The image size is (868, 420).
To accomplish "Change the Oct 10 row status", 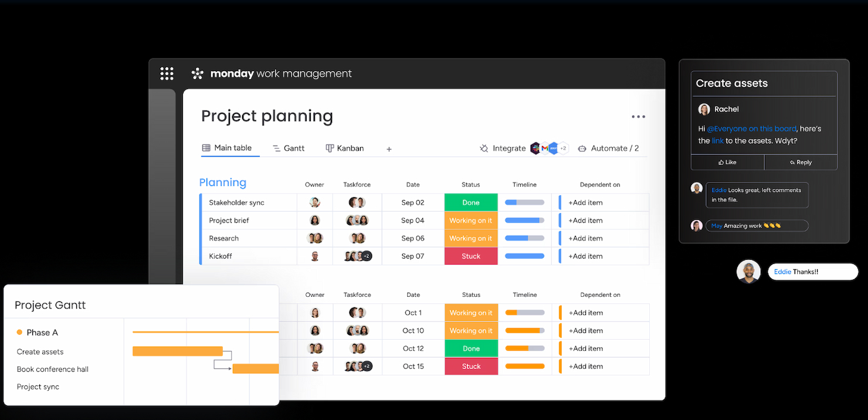I will pos(471,330).
